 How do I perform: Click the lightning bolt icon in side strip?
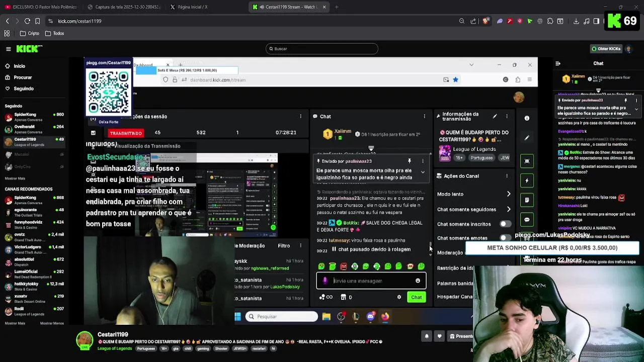point(527,180)
